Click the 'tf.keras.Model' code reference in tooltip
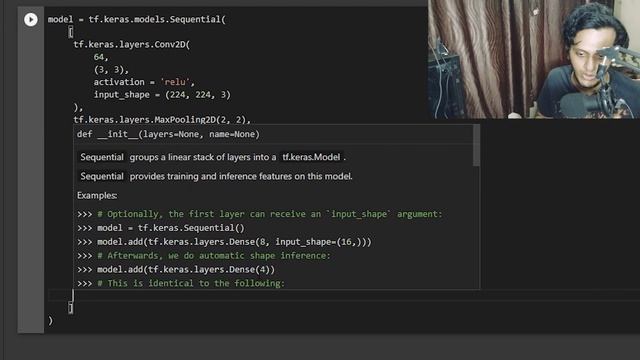 coord(311,157)
